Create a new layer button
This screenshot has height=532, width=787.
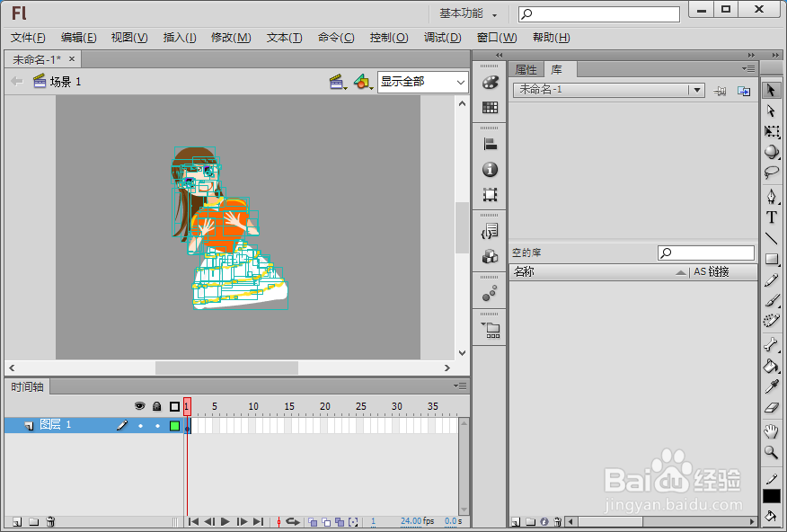pos(17,522)
